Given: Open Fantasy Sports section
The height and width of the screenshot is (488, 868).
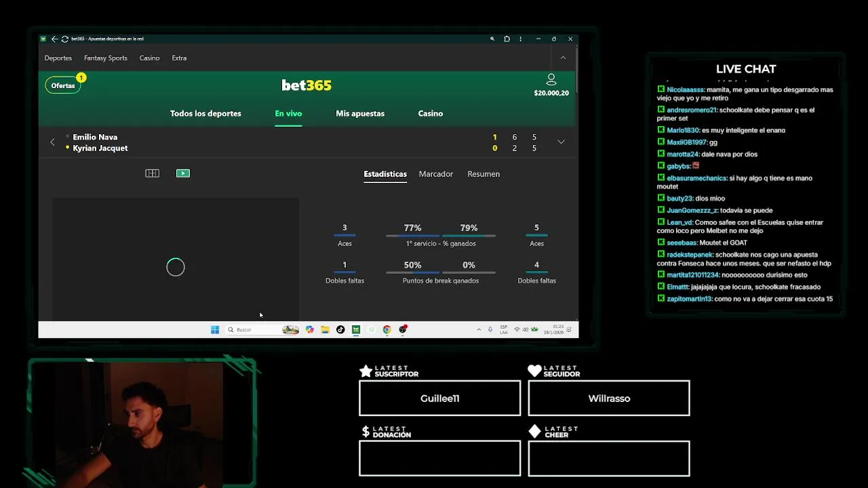Looking at the screenshot, I should [106, 58].
